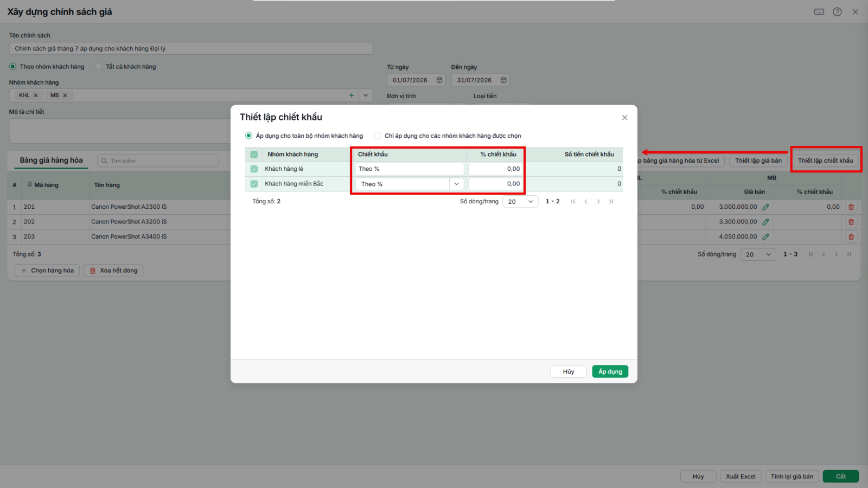Open calendar picker for Đến ngày
Viewport: 868px width, 488px height.
(x=503, y=80)
